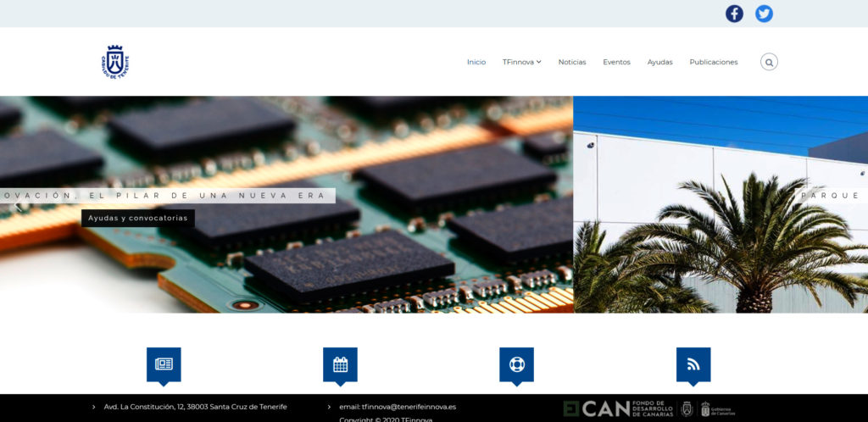
Task: Click the Avd. La Constitución address link
Action: tap(195, 407)
